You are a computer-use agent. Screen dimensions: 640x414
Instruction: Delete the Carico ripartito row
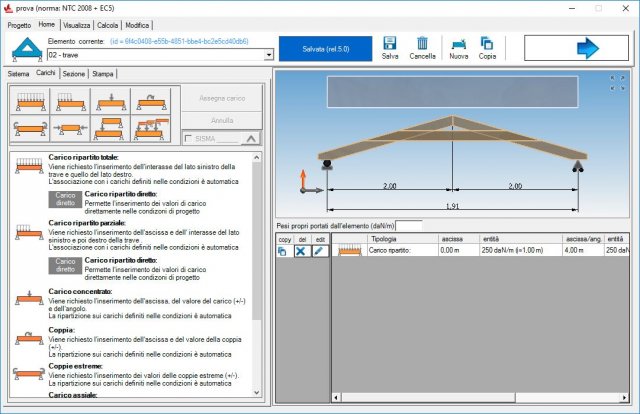tap(300, 251)
